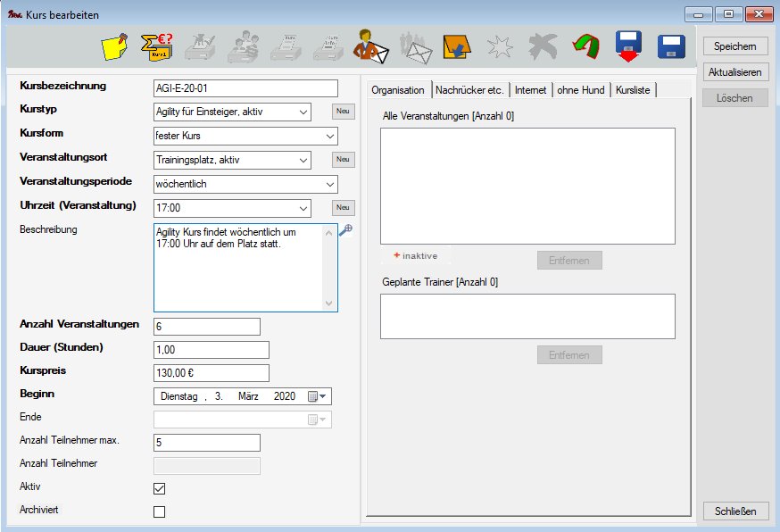Click the magnifier icon beside Beschreibung
Screen dimensions: 780x532
pos(346,229)
